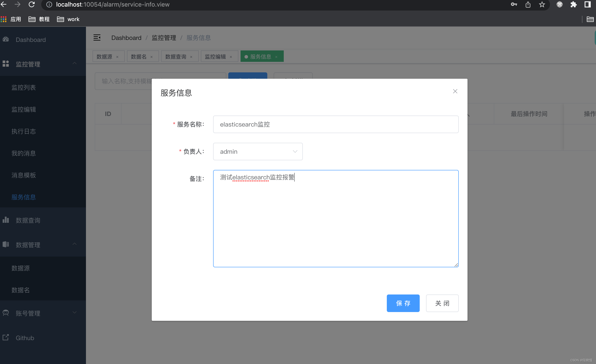
Task: Close the 监控编辑 tab
Action: [231, 57]
